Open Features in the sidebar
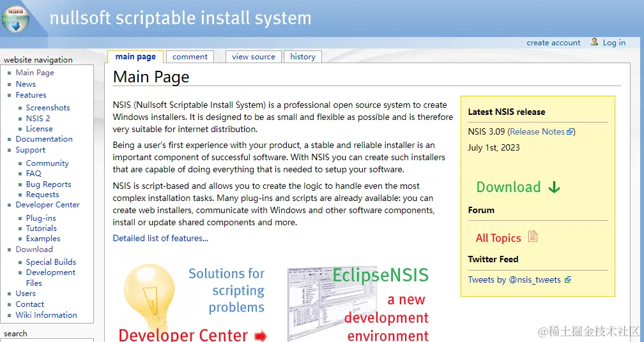Image resolution: width=644 pixels, height=342 pixels. tap(31, 94)
